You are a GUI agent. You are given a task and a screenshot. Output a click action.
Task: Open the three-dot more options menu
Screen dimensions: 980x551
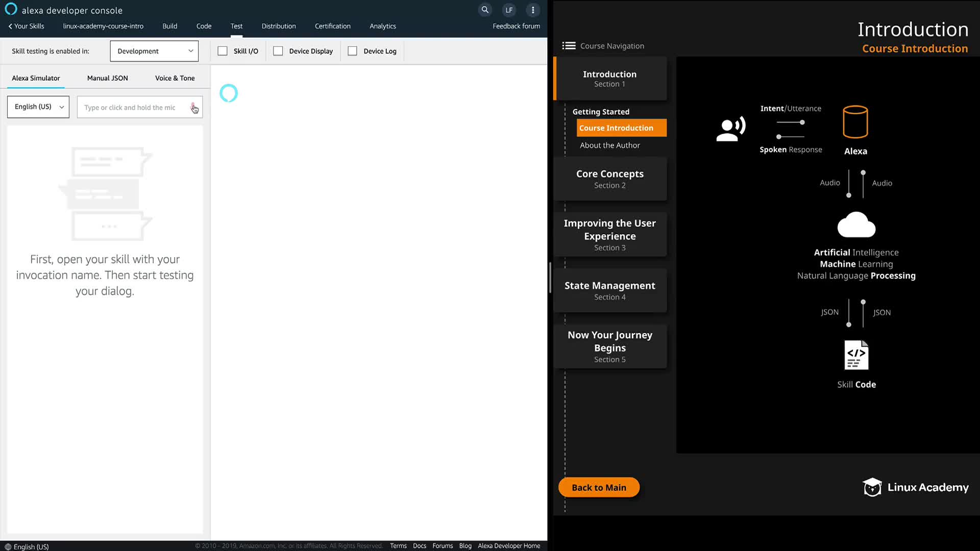click(533, 10)
